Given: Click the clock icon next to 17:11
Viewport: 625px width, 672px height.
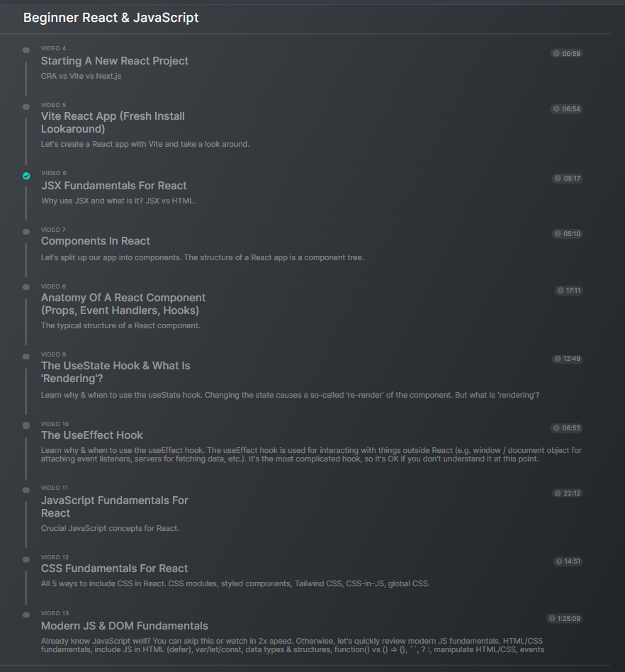Looking at the screenshot, I should tap(561, 291).
